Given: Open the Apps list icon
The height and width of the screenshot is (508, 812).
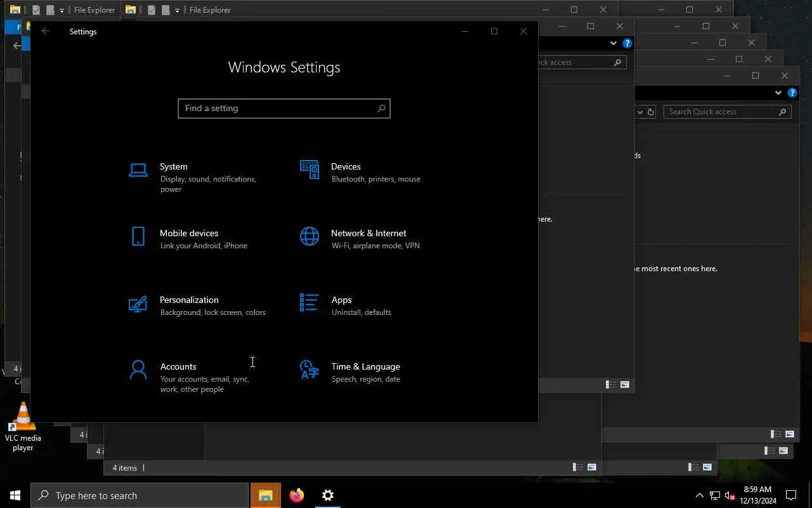Looking at the screenshot, I should 310,303.
